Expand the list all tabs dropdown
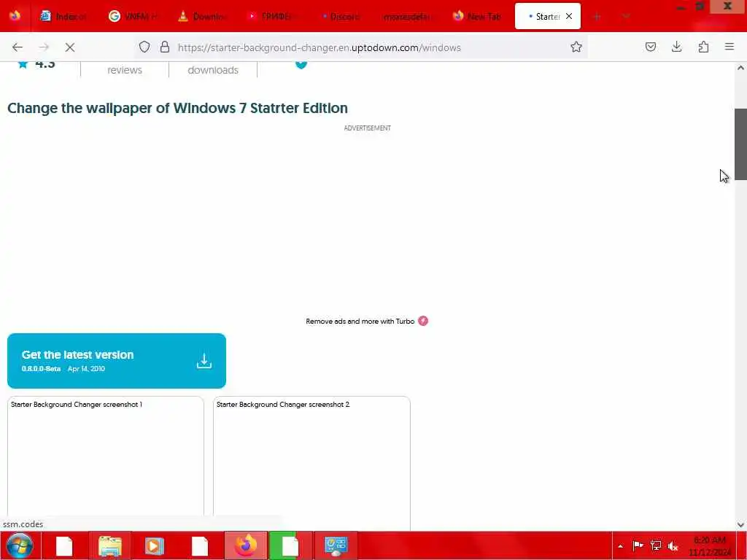The width and height of the screenshot is (747, 560). coord(626,17)
